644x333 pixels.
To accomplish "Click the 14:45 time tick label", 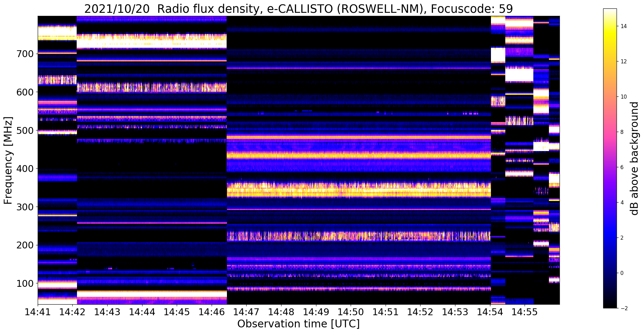I will tap(177, 312).
